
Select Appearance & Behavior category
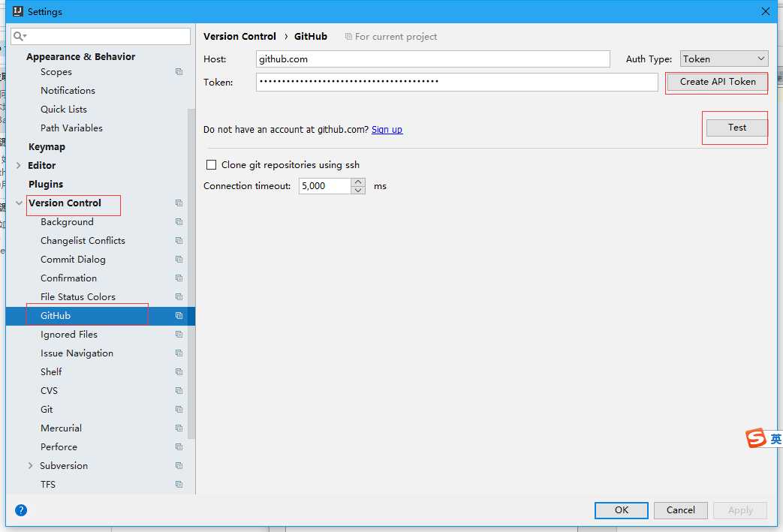click(80, 57)
